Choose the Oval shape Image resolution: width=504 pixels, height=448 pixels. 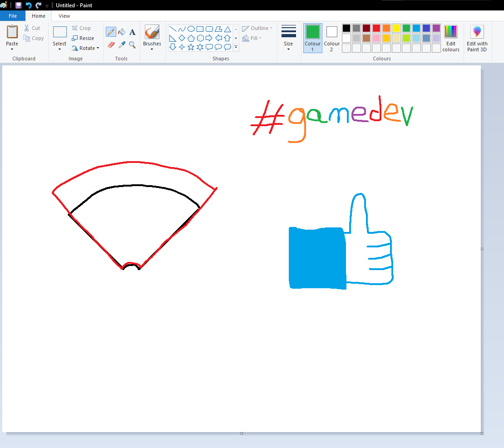pyautogui.click(x=191, y=29)
